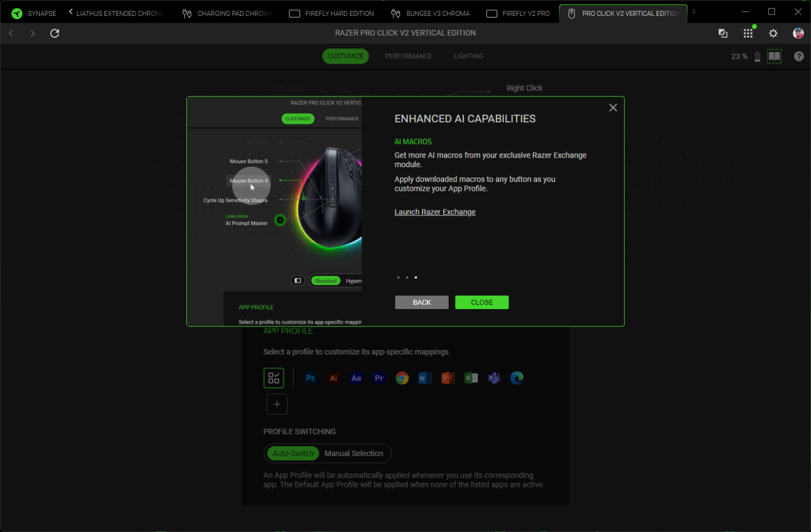Image resolution: width=811 pixels, height=532 pixels.
Task: Select the Pro Click V2 Vertical Edition tab
Action: (623, 14)
